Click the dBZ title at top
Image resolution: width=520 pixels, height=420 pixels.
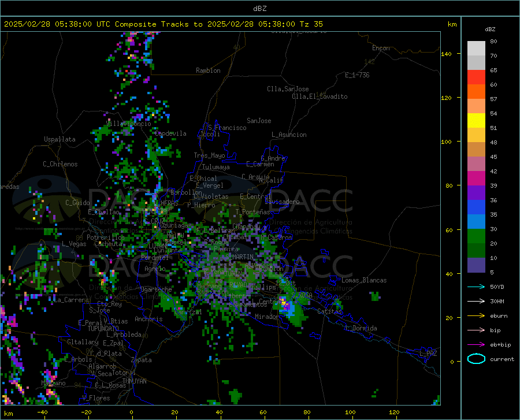point(259,9)
